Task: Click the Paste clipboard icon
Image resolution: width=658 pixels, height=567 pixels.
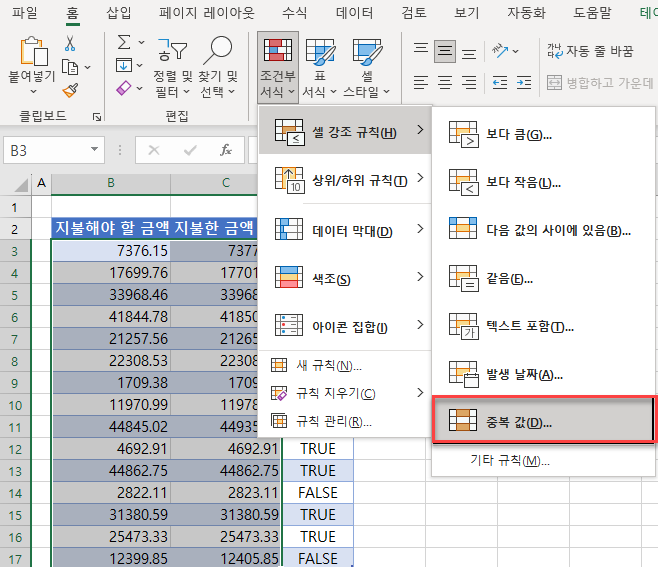Action: click(34, 52)
